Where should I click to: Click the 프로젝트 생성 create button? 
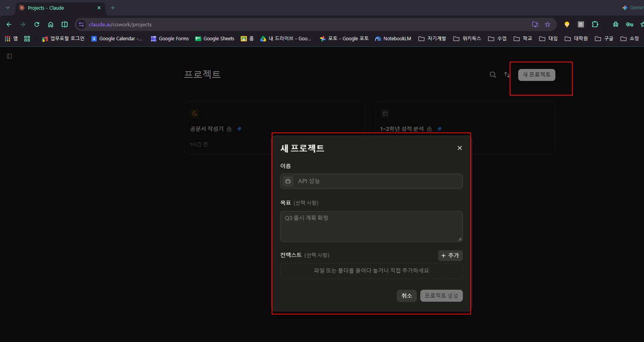click(442, 296)
